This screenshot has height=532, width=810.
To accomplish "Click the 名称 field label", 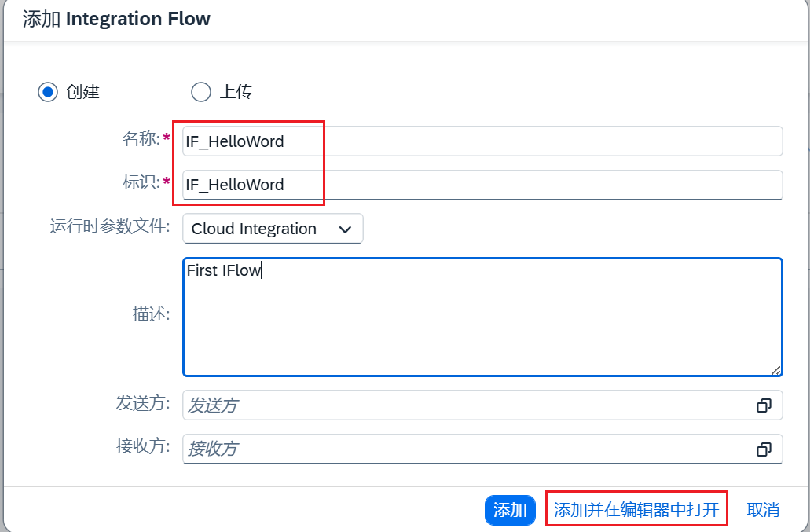I will 141,139.
